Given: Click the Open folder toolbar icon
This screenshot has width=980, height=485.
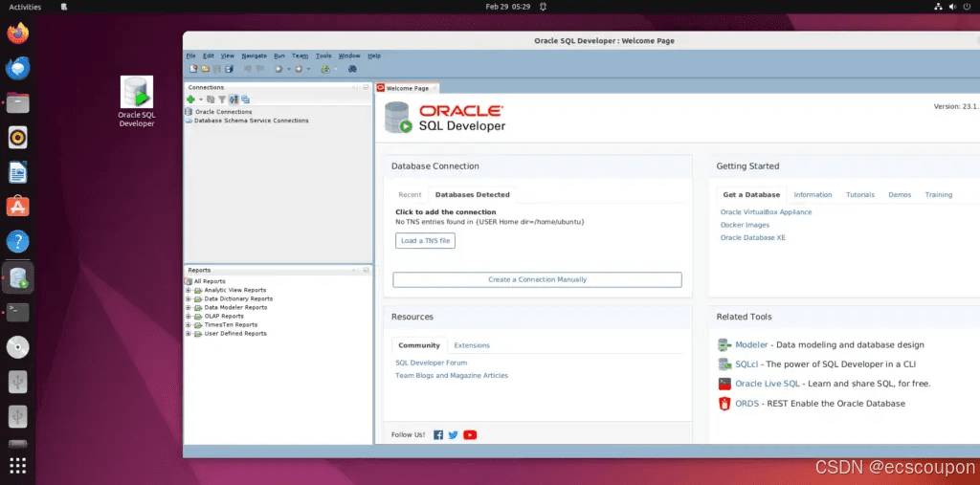Looking at the screenshot, I should [205, 69].
